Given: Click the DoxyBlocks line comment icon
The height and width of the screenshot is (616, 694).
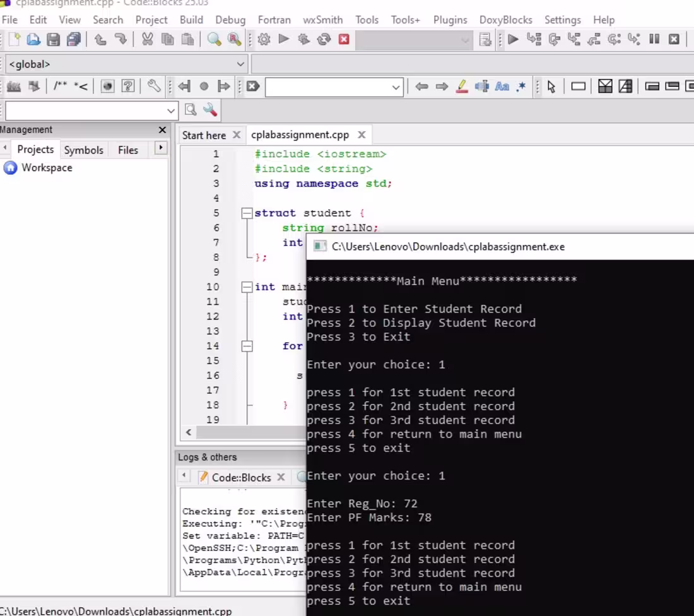Looking at the screenshot, I should point(81,86).
